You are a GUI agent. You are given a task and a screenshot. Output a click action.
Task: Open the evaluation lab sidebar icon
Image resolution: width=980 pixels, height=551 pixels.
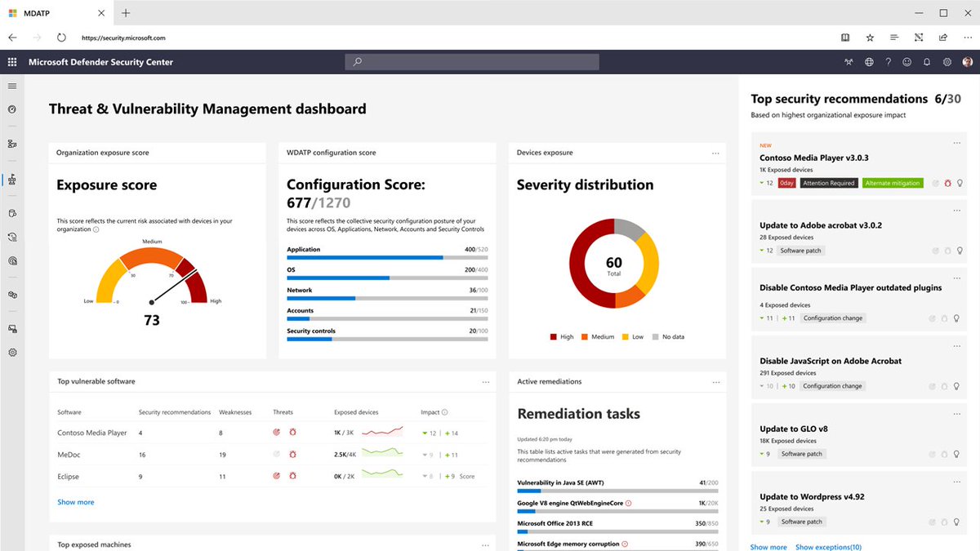click(12, 328)
